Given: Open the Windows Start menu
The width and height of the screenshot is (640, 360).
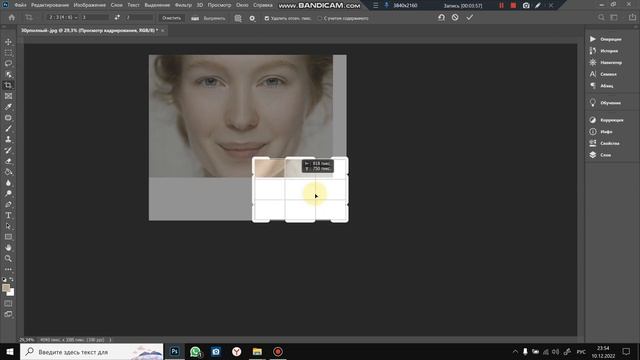Looking at the screenshot, I should point(10,351).
